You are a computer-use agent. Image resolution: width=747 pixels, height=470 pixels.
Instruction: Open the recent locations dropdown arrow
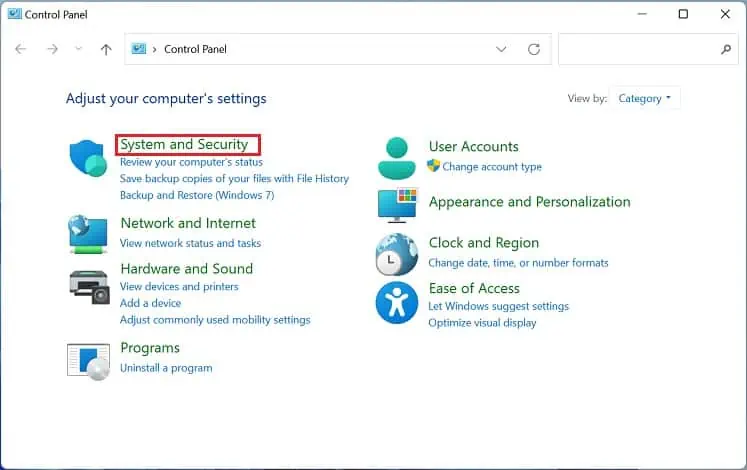point(79,49)
